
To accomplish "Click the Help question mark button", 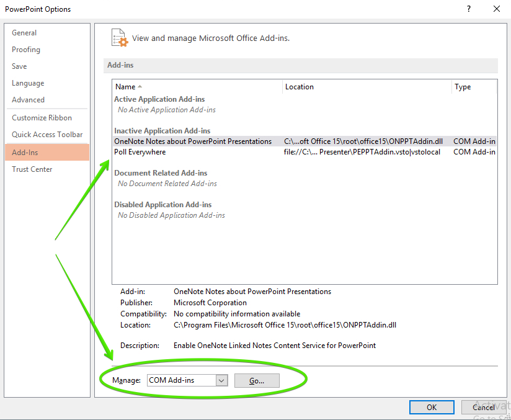I will (x=467, y=9).
